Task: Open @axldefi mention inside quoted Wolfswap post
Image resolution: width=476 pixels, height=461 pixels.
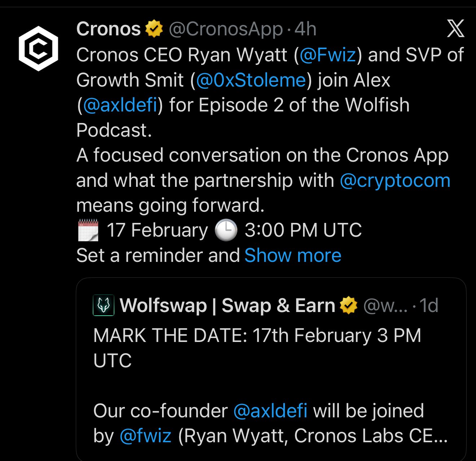Action: 270,411
